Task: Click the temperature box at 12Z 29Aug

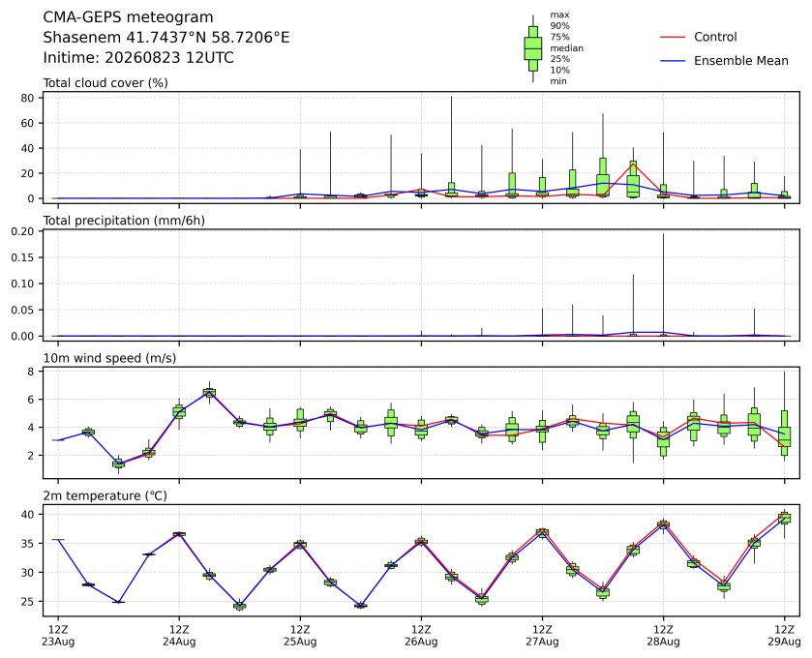Action: pyautogui.click(x=785, y=518)
